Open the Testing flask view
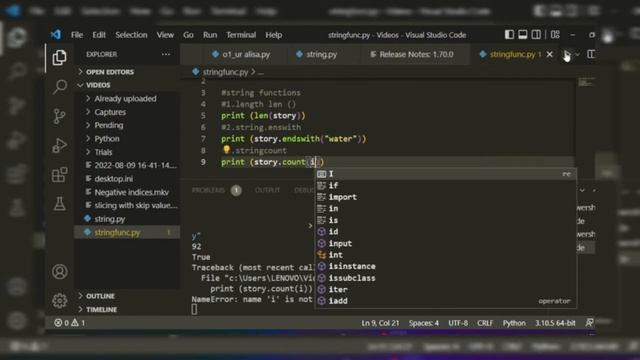Image resolution: width=640 pixels, height=360 pixels. [60, 204]
